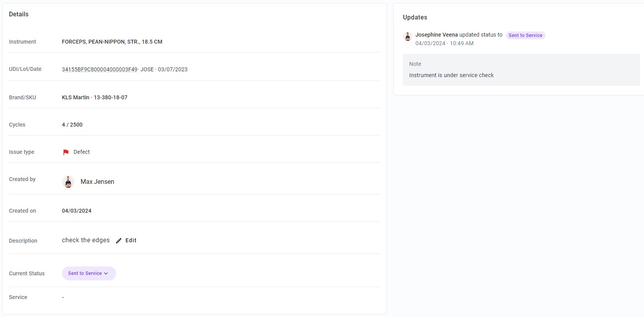The height and width of the screenshot is (317, 644).
Task: Open the Sent to Service status dropdown
Action: [89, 273]
